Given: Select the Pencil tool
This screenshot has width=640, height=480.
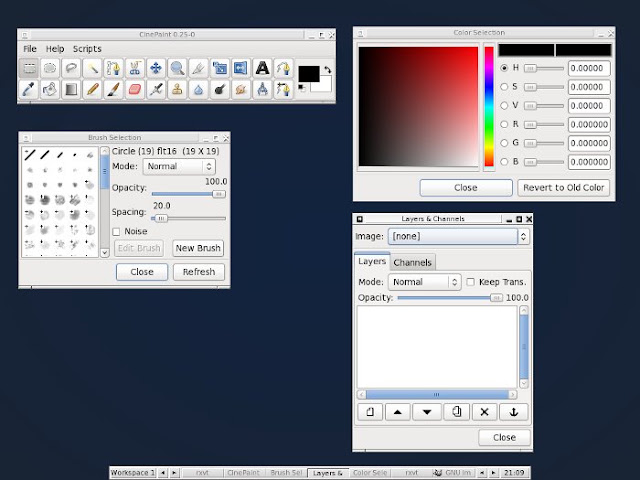Looking at the screenshot, I should pyautogui.click(x=92, y=89).
